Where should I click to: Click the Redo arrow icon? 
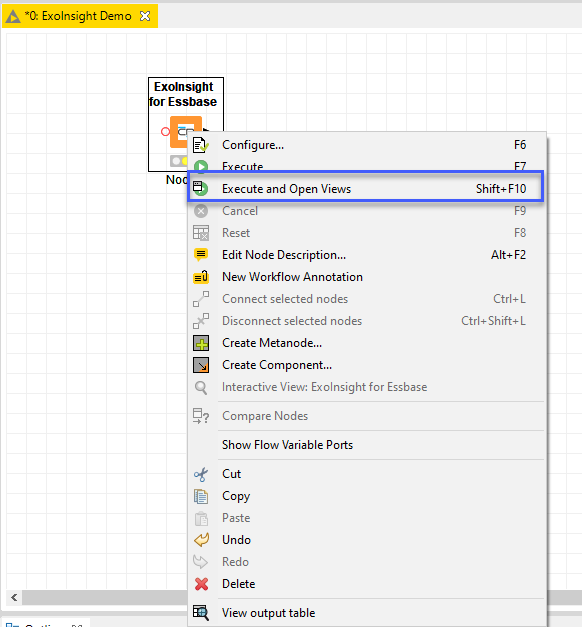(200, 562)
